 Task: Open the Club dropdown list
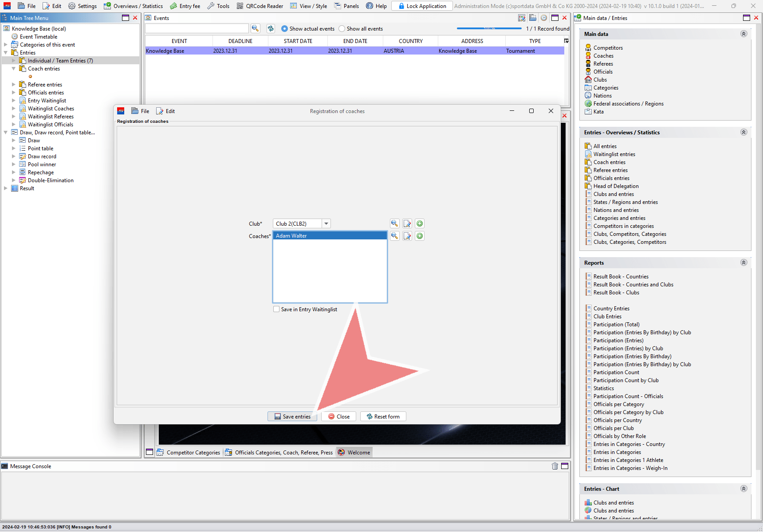point(326,223)
